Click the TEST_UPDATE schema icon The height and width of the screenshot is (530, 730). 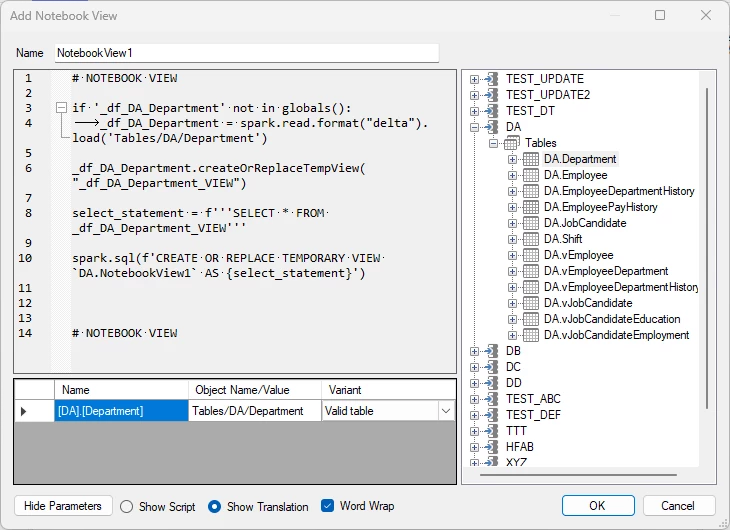491,79
